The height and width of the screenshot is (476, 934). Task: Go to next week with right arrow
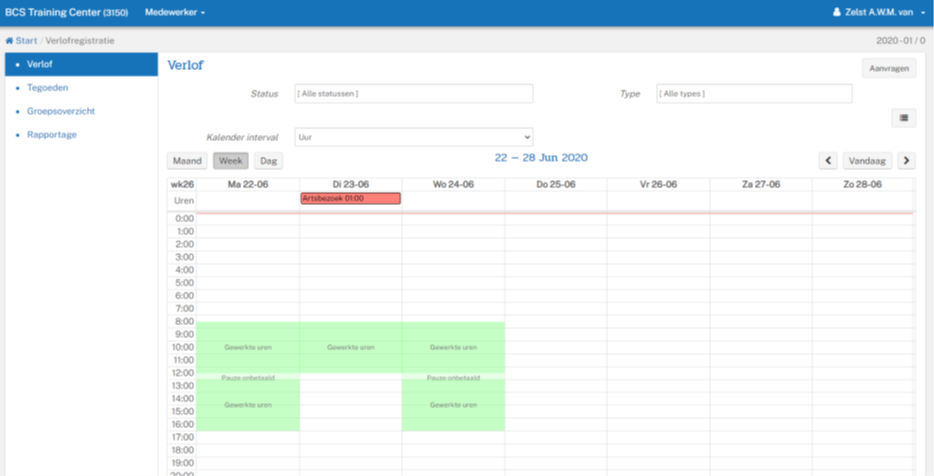click(906, 160)
